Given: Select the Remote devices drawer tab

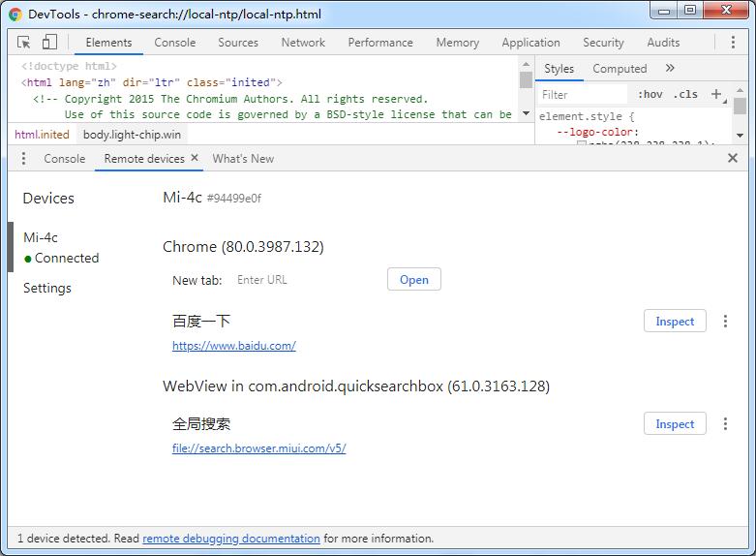Looking at the screenshot, I should (144, 158).
